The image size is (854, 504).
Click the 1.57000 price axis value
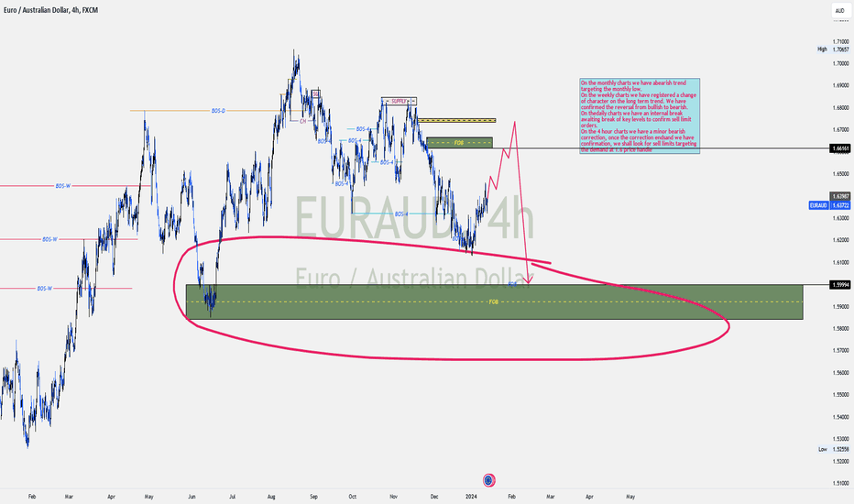(840, 350)
